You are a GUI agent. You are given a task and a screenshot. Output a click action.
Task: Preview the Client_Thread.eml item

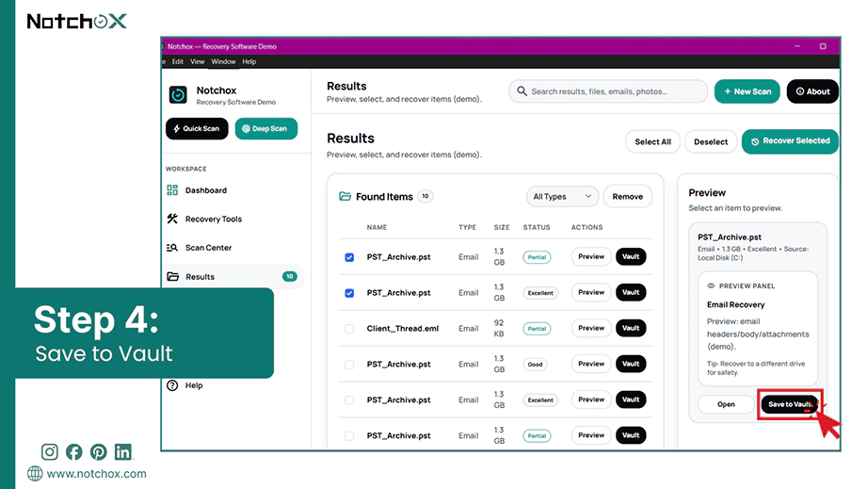click(x=591, y=328)
